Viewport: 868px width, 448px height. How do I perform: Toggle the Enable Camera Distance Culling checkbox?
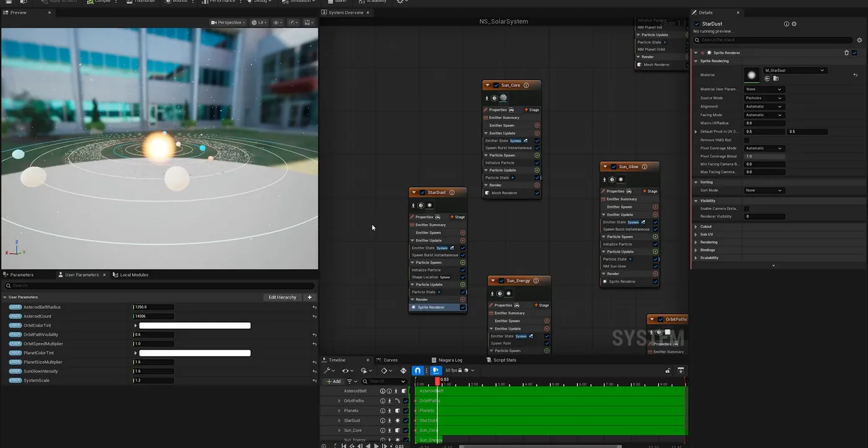coord(746,208)
